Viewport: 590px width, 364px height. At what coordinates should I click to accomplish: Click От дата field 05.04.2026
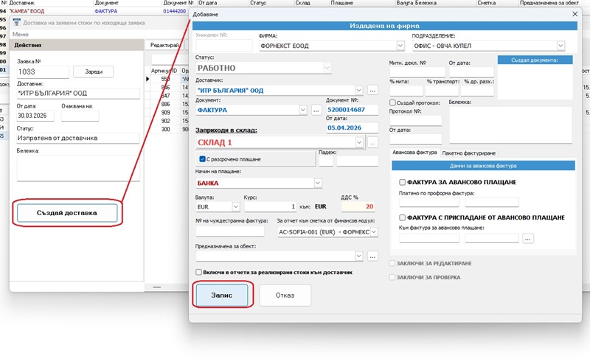pyautogui.click(x=352, y=128)
